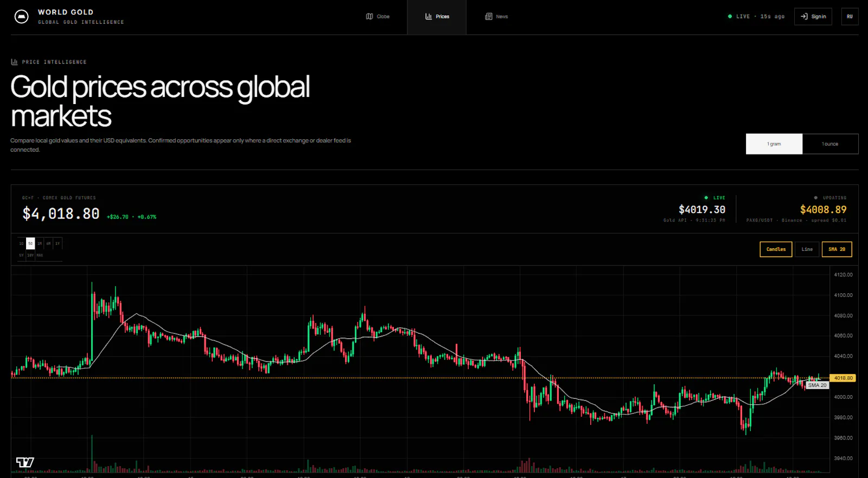This screenshot has height=478, width=868.
Task: Click the 4000.00 axis value
Action: pyautogui.click(x=843, y=397)
